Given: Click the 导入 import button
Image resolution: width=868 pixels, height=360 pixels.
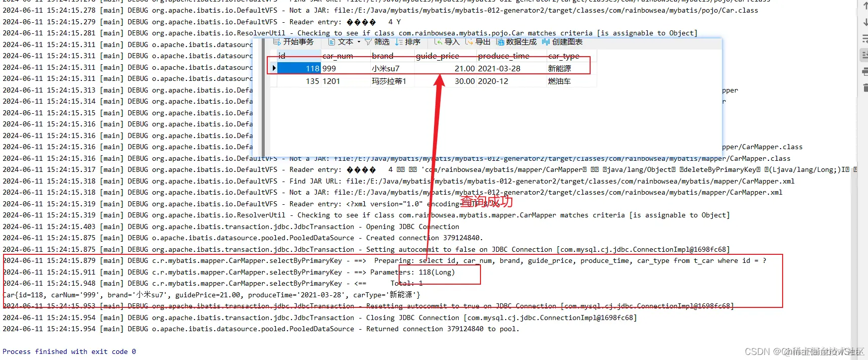Looking at the screenshot, I should [x=447, y=42].
